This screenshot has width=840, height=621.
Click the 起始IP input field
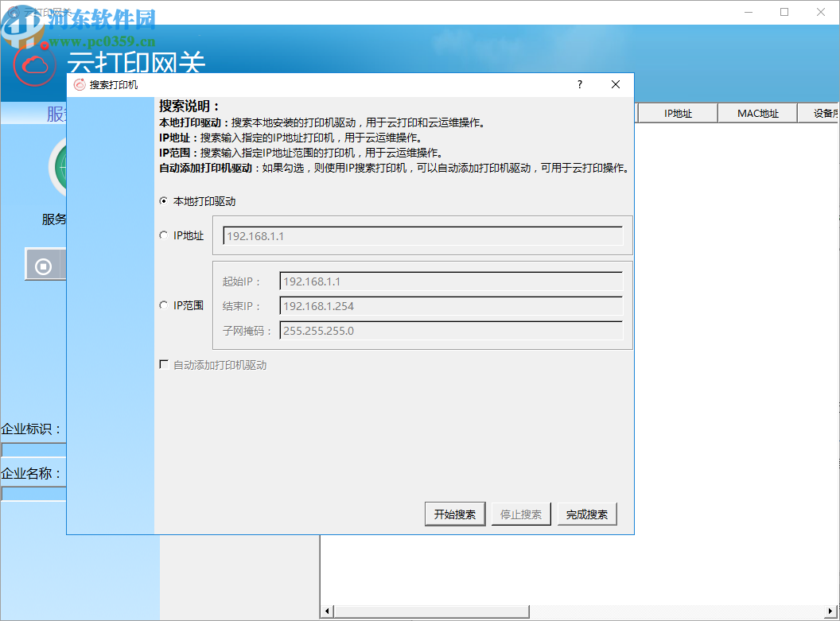(x=449, y=281)
